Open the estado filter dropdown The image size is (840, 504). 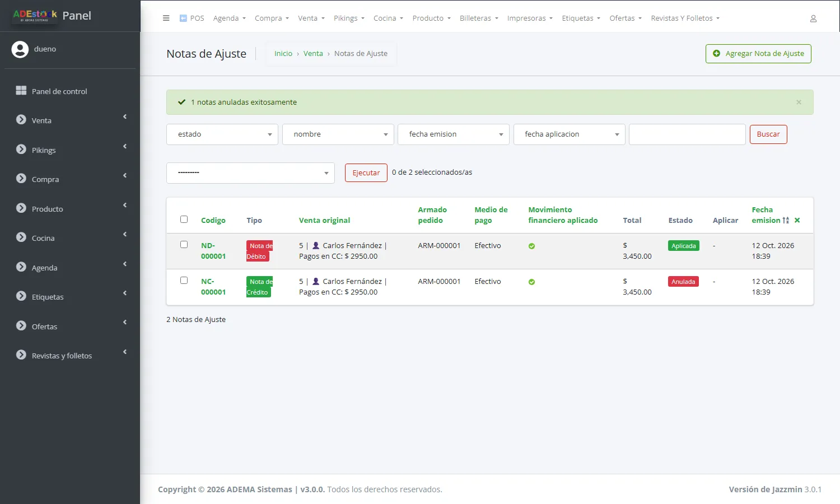(x=222, y=134)
